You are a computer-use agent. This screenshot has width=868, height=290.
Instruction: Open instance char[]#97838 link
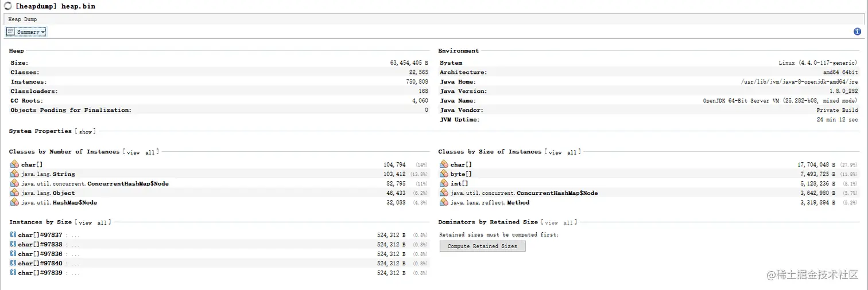point(40,245)
